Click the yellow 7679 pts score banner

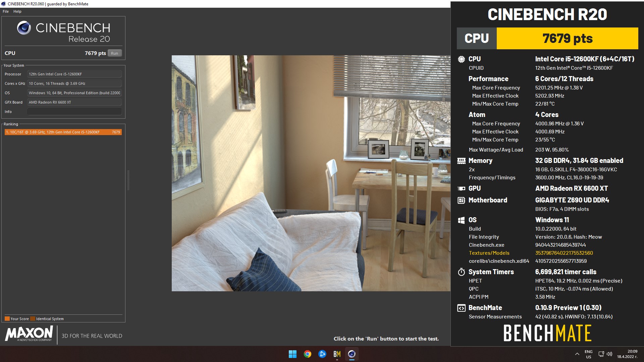[x=567, y=39]
